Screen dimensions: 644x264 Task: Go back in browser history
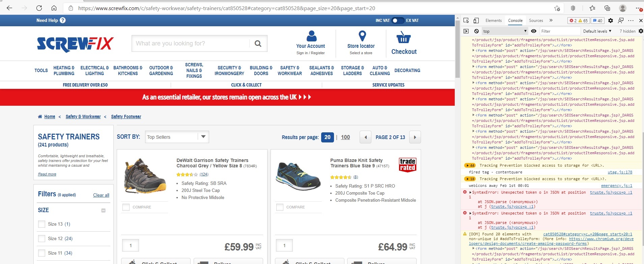tap(9, 8)
